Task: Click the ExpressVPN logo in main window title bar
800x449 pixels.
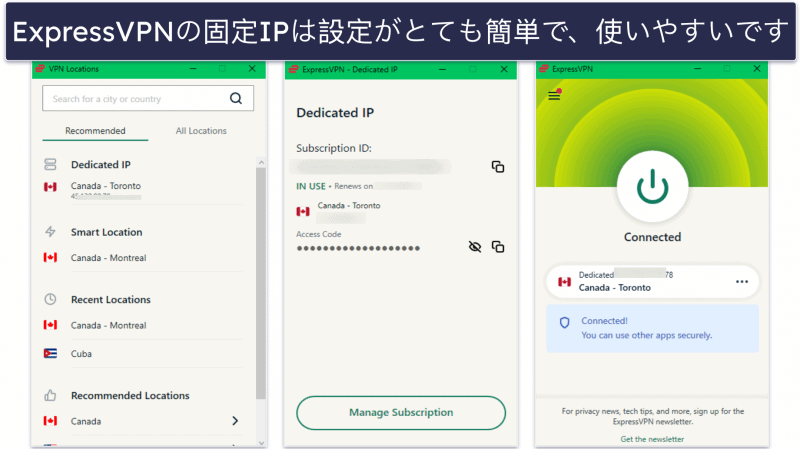Action: tap(544, 69)
